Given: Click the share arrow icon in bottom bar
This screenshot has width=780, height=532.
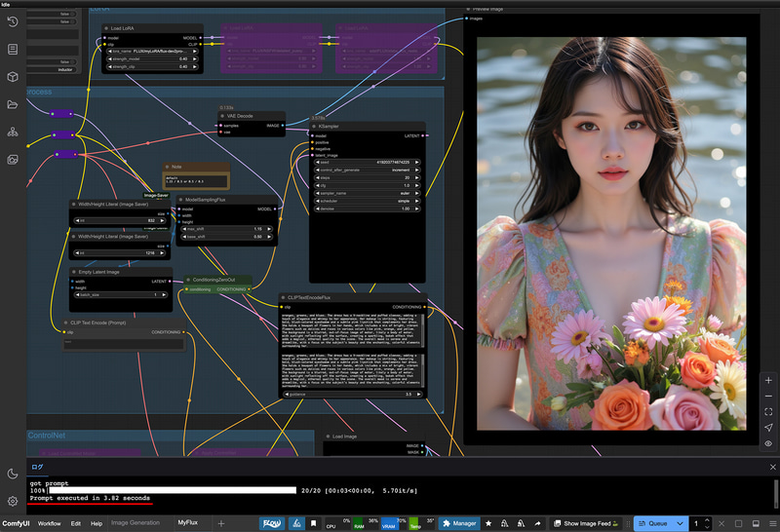Looking at the screenshot, I should (x=538, y=523).
